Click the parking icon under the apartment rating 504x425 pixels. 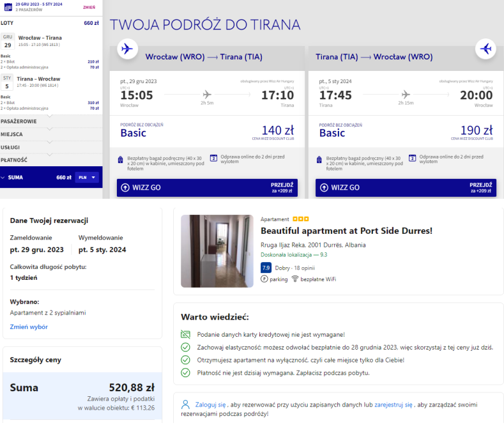click(264, 279)
